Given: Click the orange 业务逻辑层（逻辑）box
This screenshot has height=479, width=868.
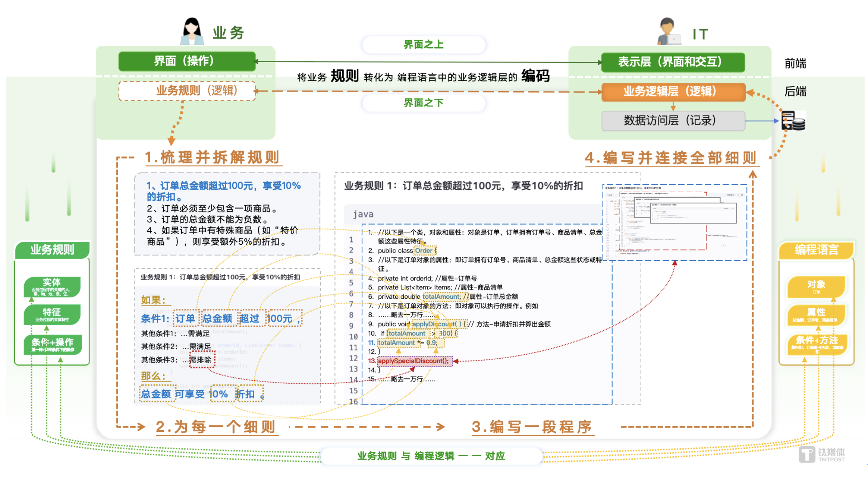Looking at the screenshot, I should pos(673,92).
